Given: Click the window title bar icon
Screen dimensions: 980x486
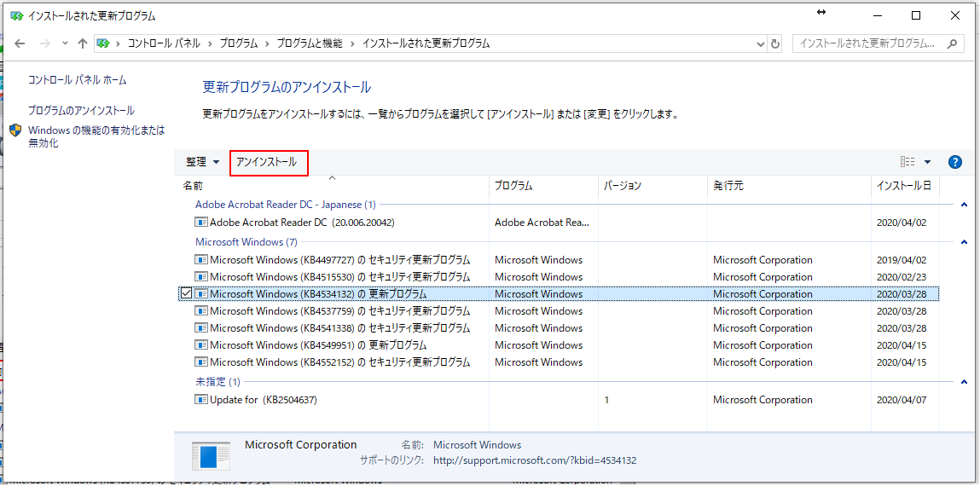Looking at the screenshot, I should click(17, 15).
